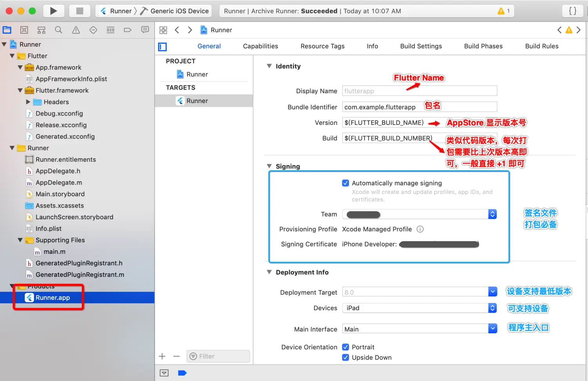Switch to the Info tab
Screen dimensions: 588x381
pyautogui.click(x=372, y=46)
